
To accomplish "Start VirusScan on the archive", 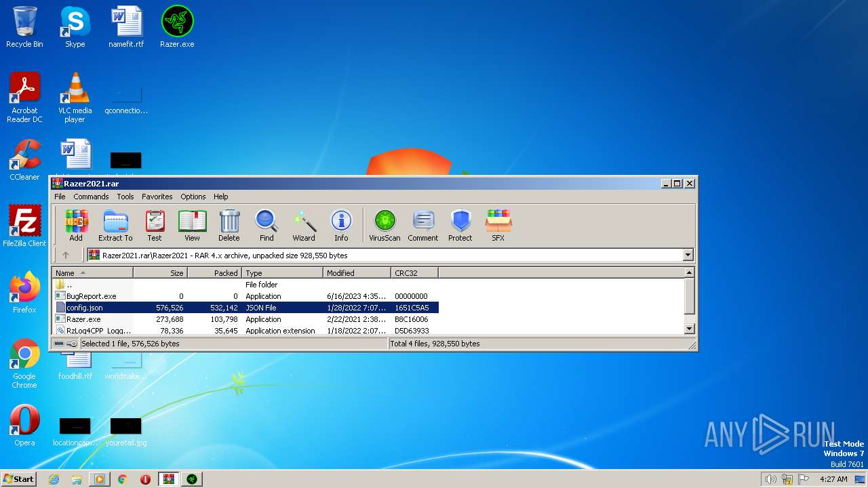I will [x=384, y=225].
